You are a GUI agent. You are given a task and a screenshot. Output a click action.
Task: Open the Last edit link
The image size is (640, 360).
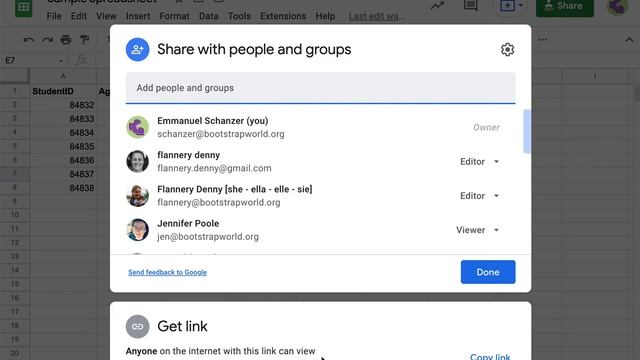click(376, 16)
